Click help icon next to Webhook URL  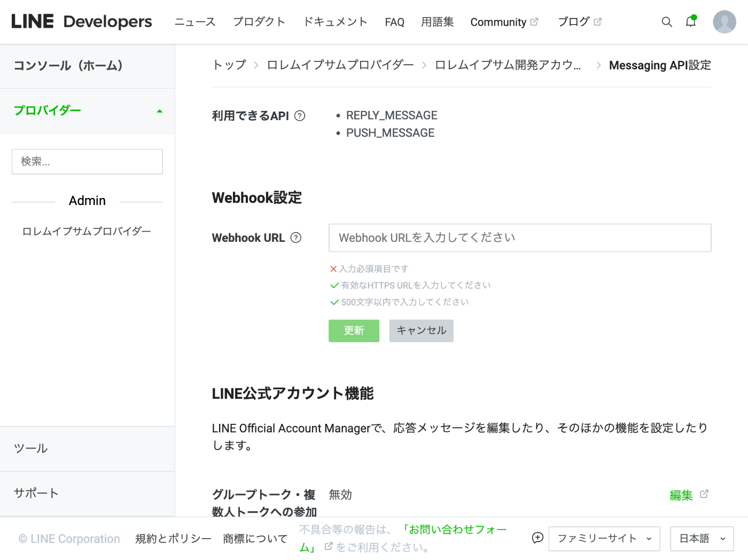[x=296, y=238]
